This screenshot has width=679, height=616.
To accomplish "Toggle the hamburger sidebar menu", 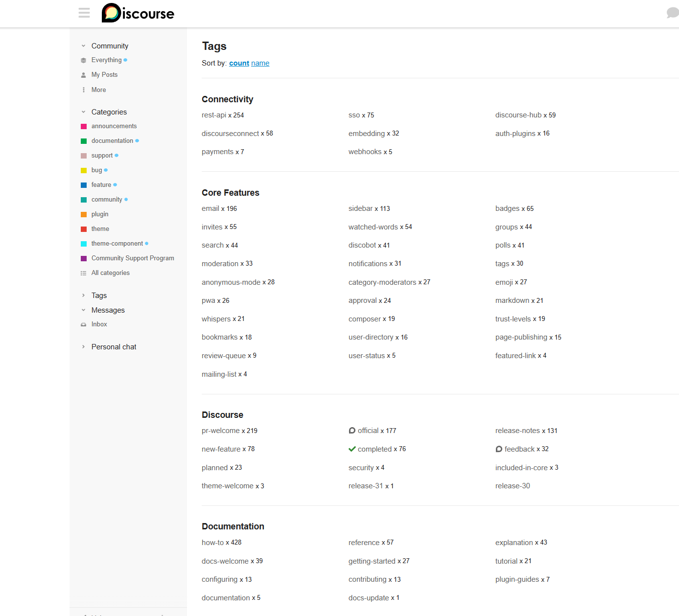I will (x=84, y=13).
